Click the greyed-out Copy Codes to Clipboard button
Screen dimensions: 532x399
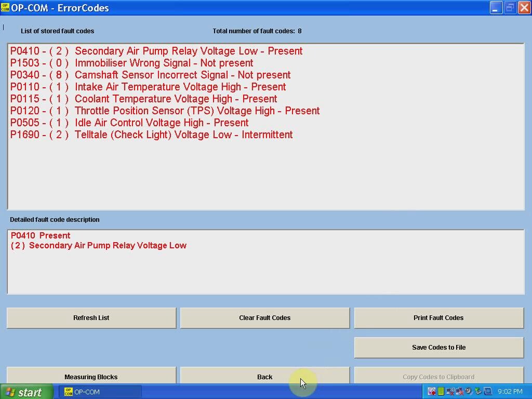click(438, 376)
